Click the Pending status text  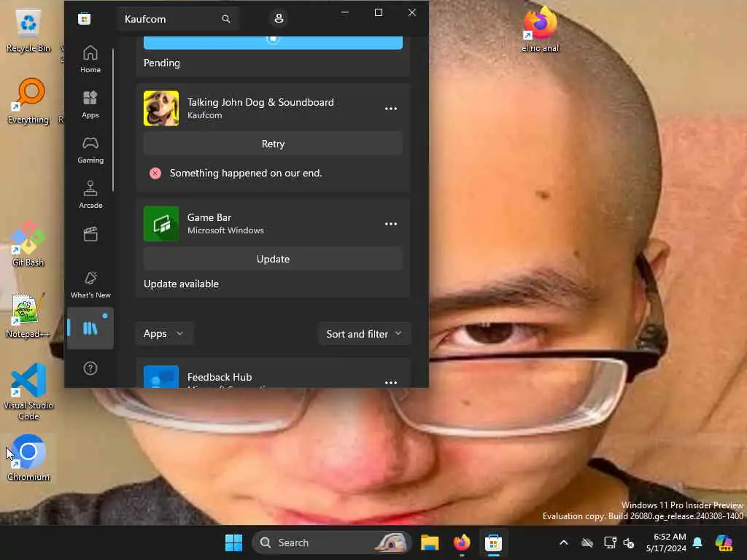(161, 63)
